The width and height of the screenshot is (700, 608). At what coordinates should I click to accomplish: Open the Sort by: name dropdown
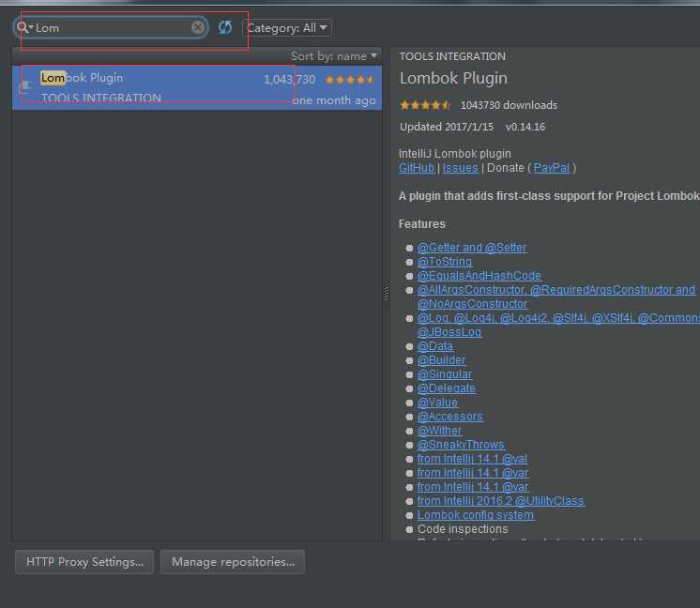coord(333,56)
